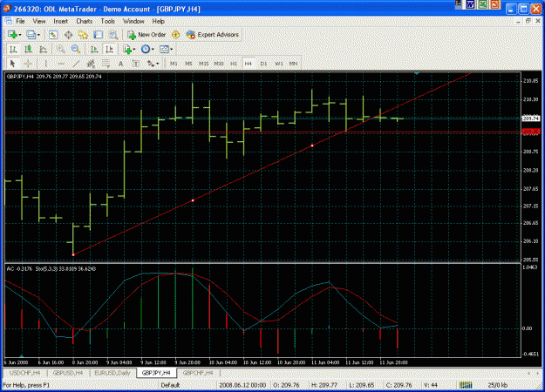This screenshot has height=392, width=545.
Task: Click the New Order button
Action: 146,35
